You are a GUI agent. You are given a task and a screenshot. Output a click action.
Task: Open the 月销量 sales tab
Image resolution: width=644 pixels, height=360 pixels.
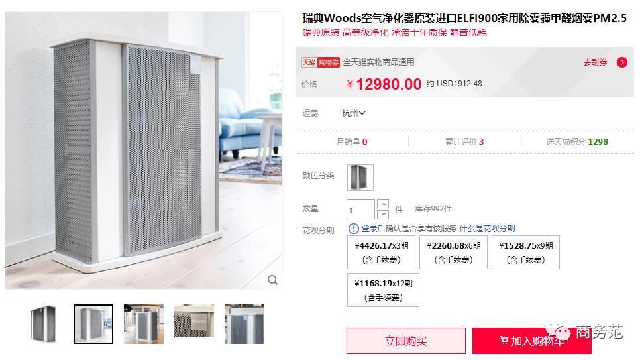pos(352,142)
